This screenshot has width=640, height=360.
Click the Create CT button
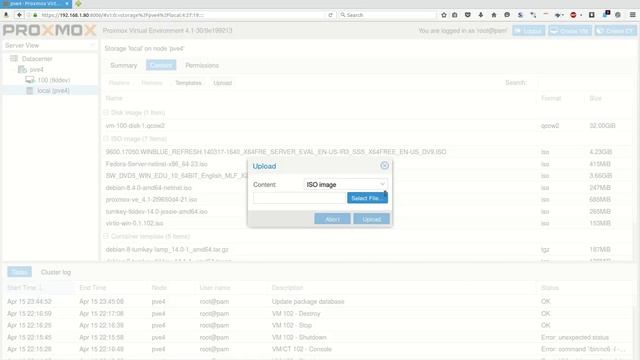click(616, 31)
